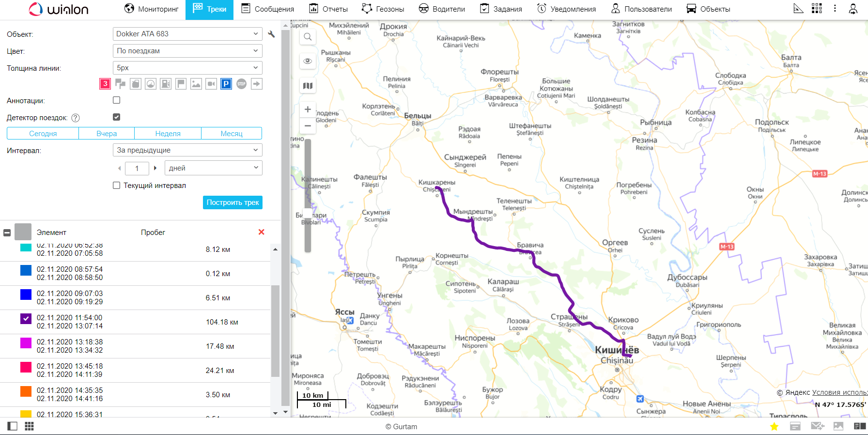Image resolution: width=868 pixels, height=435 pixels.
Task: Select the Неделя interval button
Action: pos(168,134)
